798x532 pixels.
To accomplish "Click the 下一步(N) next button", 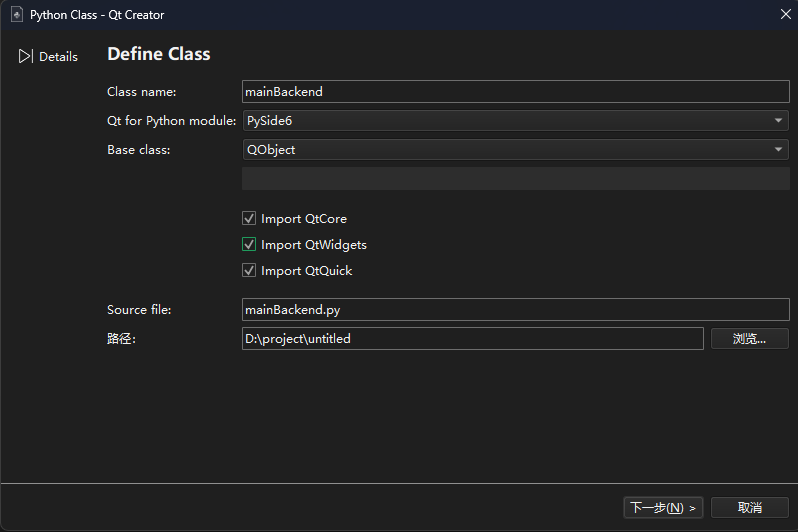I will click(663, 508).
